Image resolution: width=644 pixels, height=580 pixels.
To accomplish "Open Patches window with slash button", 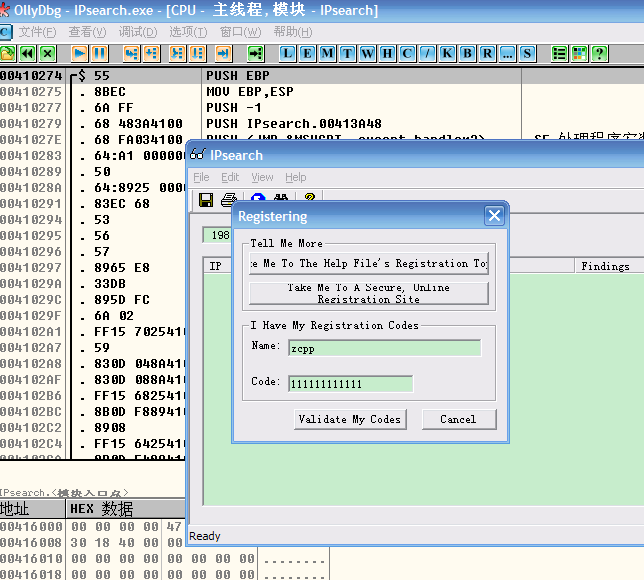I will pyautogui.click(x=428, y=54).
